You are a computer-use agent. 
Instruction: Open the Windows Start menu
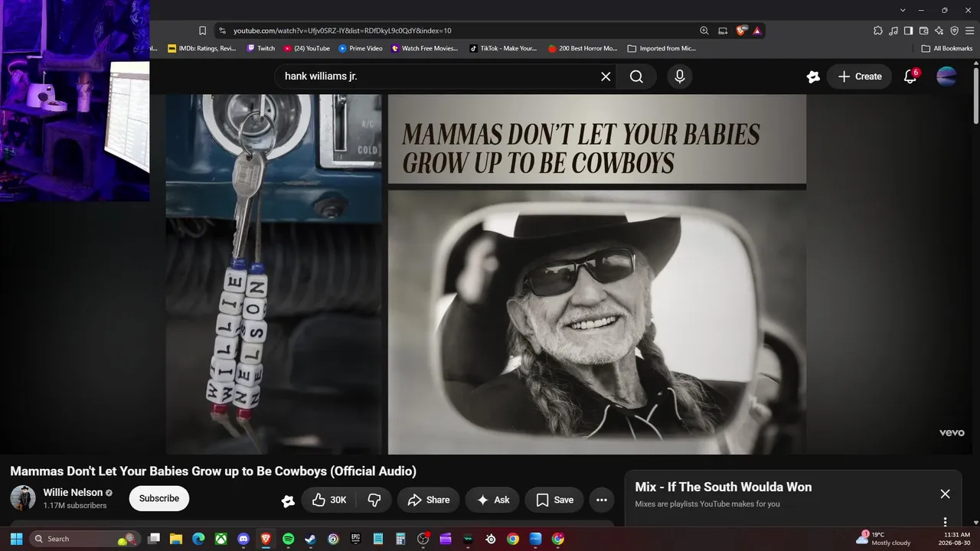16,539
